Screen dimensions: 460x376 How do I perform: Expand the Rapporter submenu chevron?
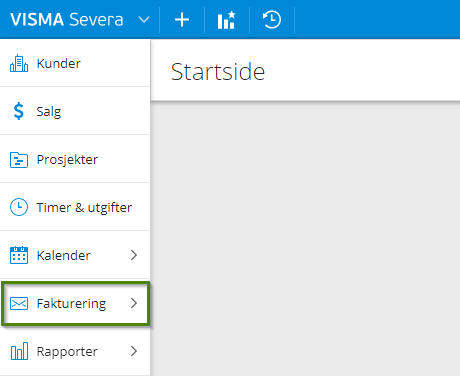[134, 351]
